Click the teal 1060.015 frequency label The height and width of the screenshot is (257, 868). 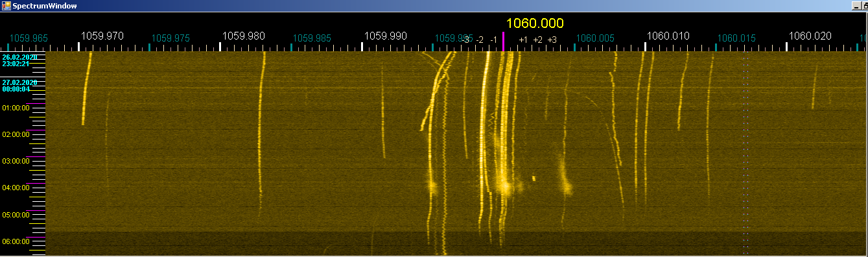[737, 38]
